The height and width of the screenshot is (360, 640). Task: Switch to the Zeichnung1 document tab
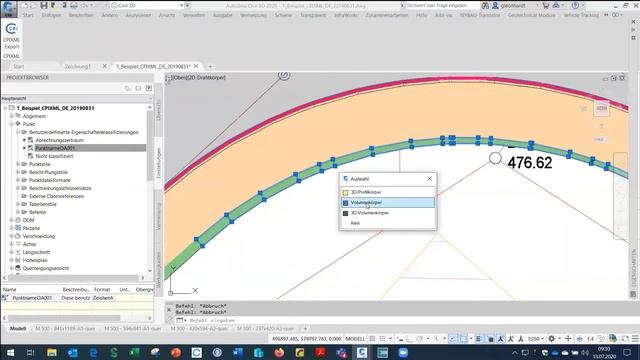78,66
